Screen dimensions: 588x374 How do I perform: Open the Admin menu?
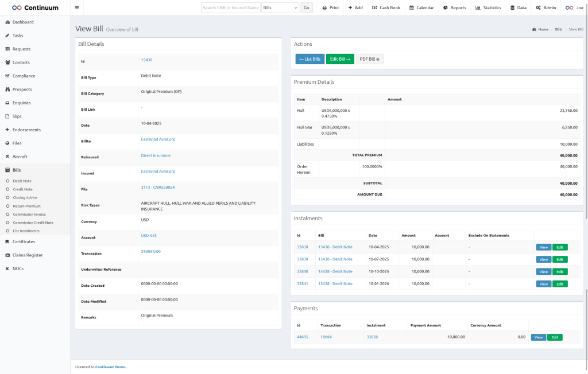click(546, 7)
